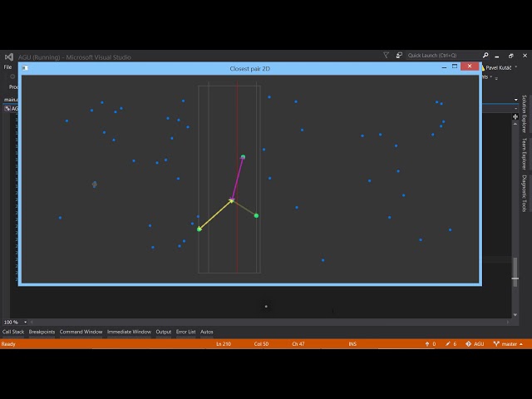Click the editor split plus icon
This screenshot has width=532, height=399.
pos(515,116)
